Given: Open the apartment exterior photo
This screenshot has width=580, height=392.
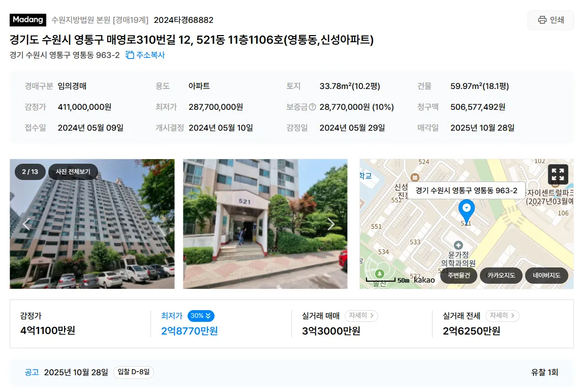Looking at the screenshot, I should [92, 224].
